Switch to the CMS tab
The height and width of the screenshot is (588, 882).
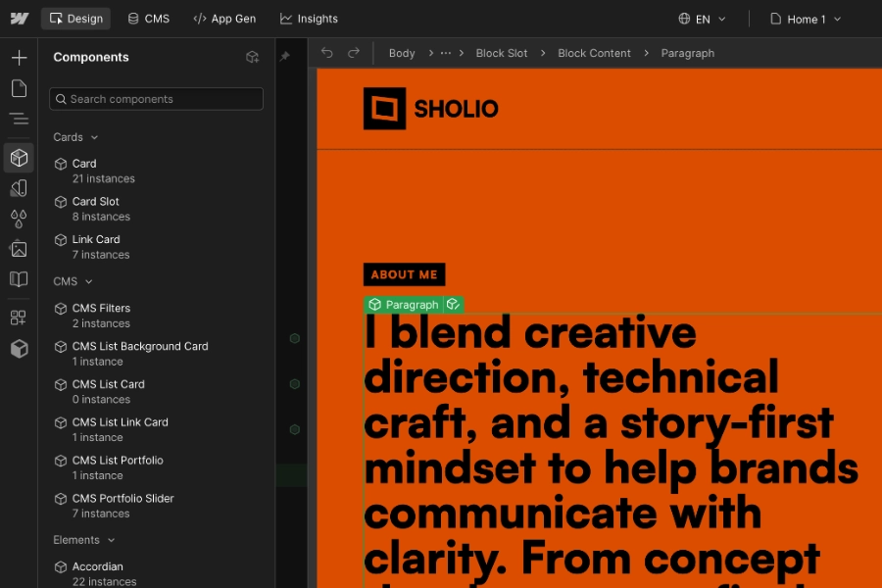148,18
